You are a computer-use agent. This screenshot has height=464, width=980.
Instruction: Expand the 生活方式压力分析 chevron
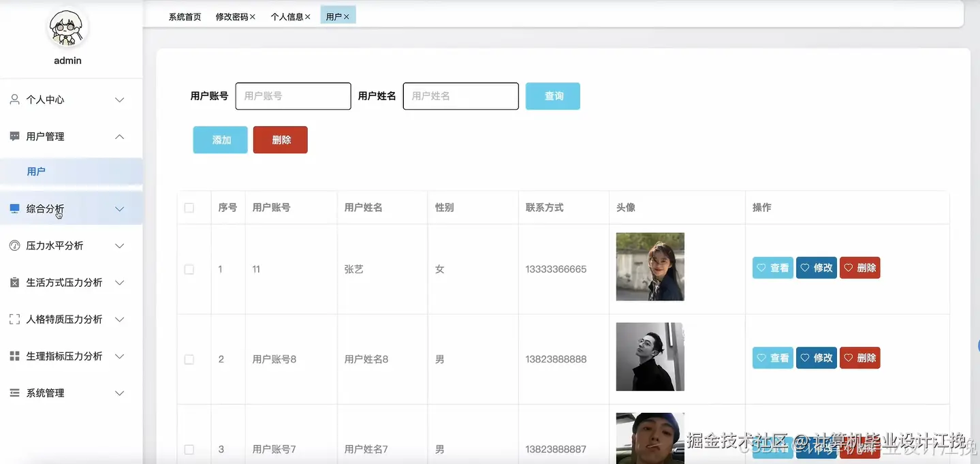point(120,282)
